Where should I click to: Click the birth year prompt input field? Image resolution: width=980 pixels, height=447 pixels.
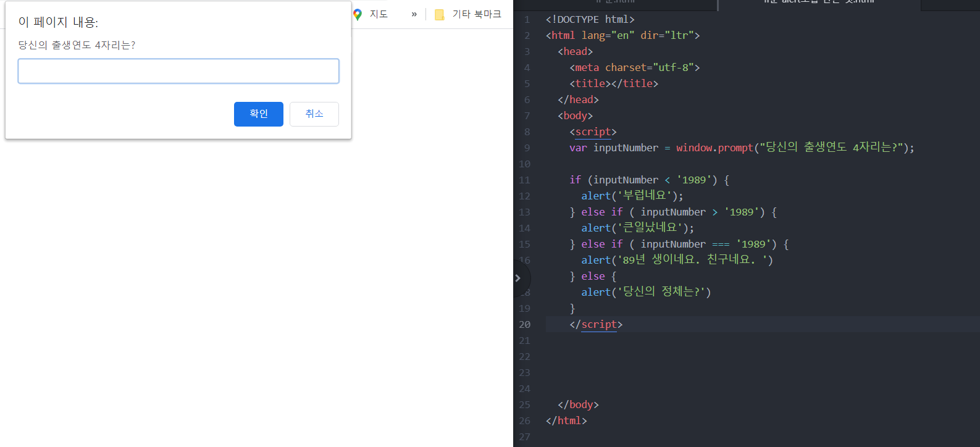178,71
